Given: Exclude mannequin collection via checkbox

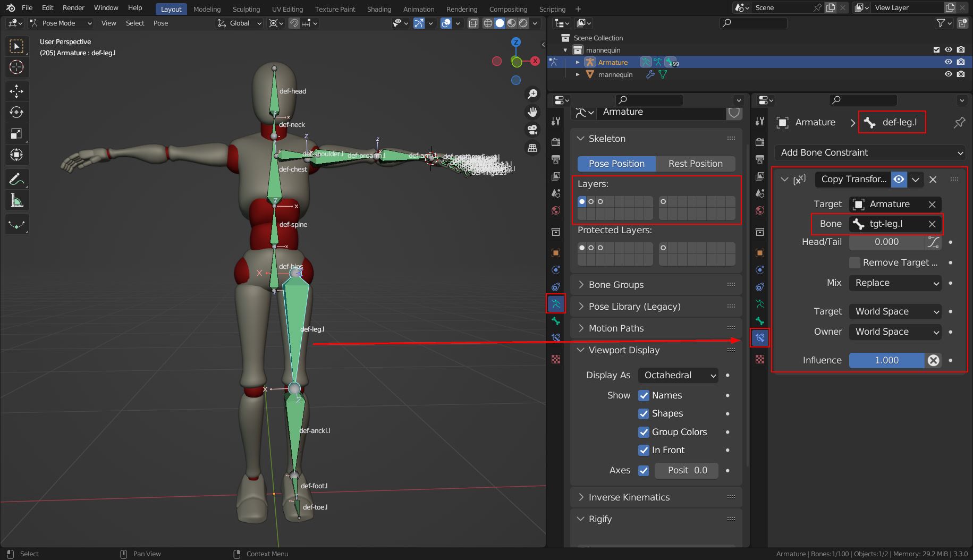Looking at the screenshot, I should (x=936, y=50).
